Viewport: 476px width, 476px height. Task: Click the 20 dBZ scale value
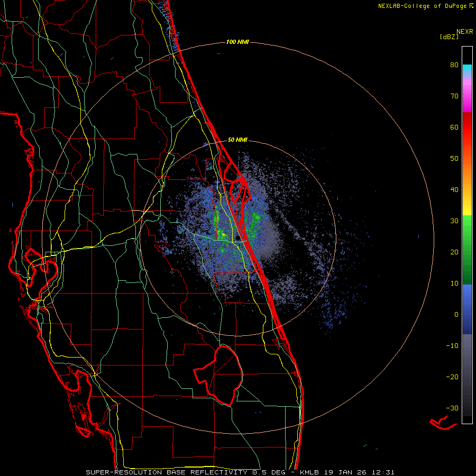coord(454,252)
